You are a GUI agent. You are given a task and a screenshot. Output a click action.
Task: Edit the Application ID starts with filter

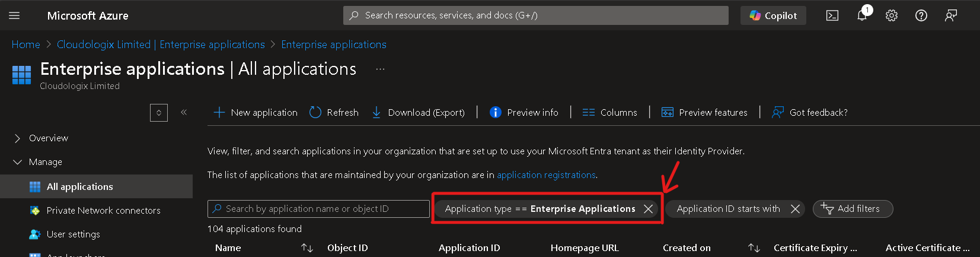729,209
